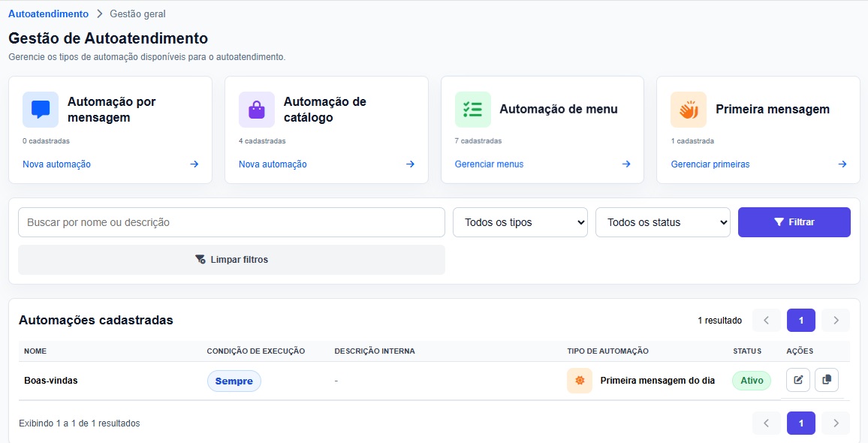868x443 pixels.
Task: Click the Gestão geral breadcrumb text
Action: coord(138,14)
